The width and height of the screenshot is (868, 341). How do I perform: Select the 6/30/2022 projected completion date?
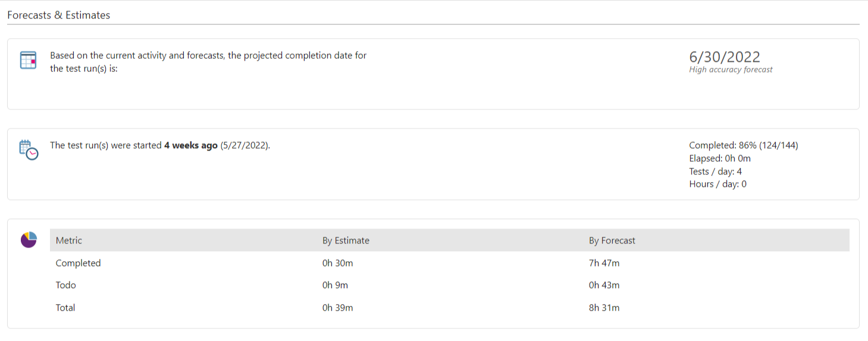click(x=725, y=57)
